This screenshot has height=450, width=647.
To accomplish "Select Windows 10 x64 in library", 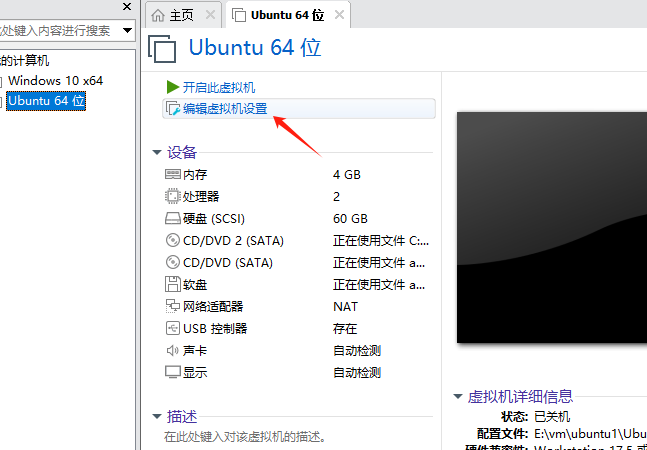I will [55, 81].
